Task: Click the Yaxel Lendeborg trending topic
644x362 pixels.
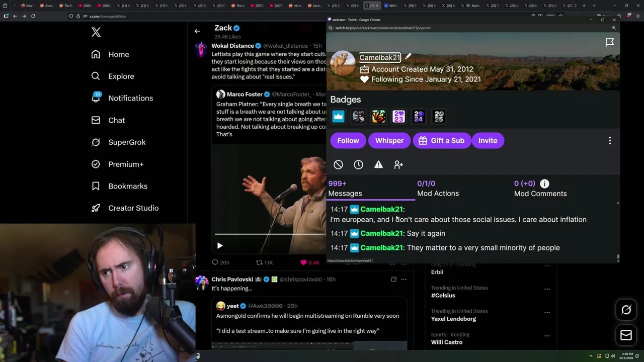Action: pos(453,319)
